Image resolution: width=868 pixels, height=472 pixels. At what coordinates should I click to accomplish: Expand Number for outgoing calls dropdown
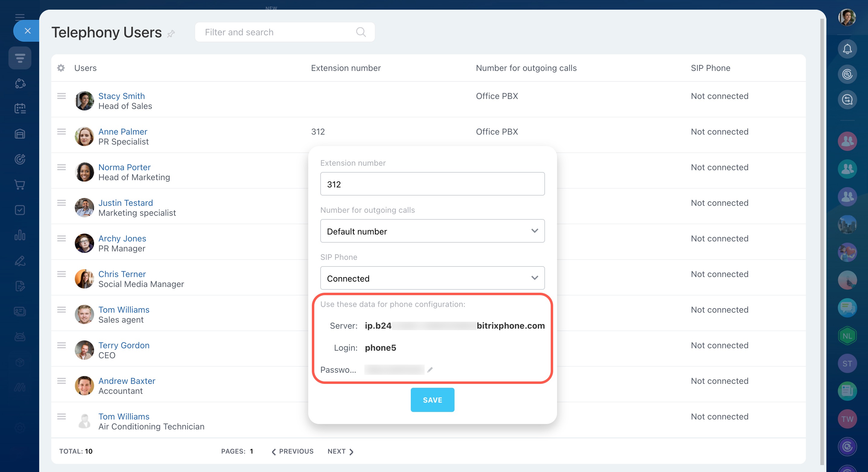point(432,231)
